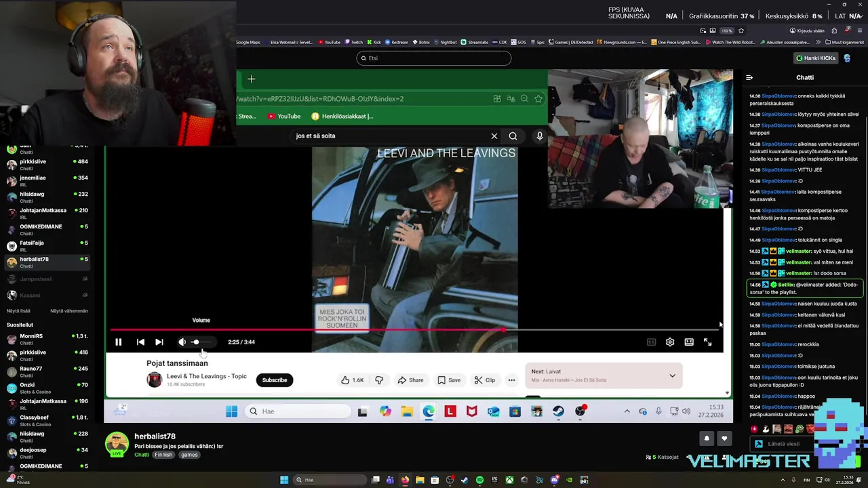
Task: Reset the 110 % zoom indicator
Action: point(727,30)
